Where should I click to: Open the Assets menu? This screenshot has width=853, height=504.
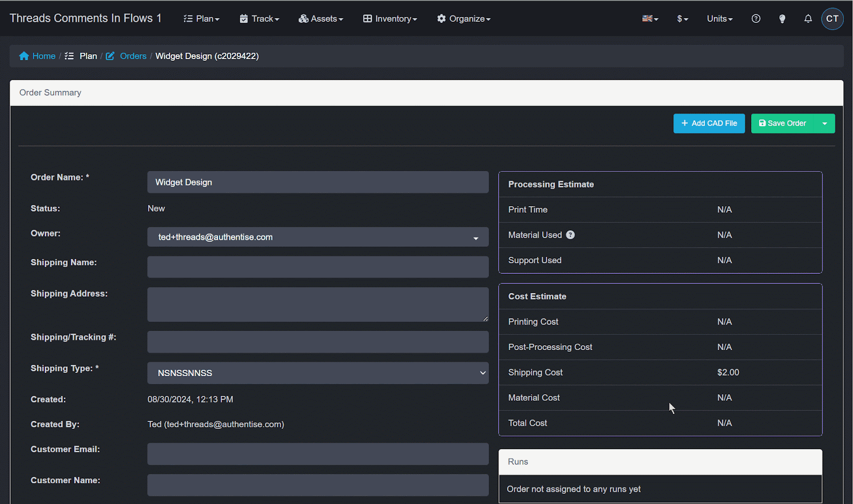(321, 19)
